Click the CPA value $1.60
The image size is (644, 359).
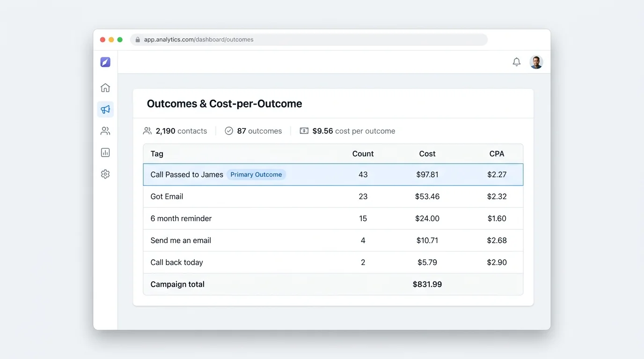coord(497,218)
